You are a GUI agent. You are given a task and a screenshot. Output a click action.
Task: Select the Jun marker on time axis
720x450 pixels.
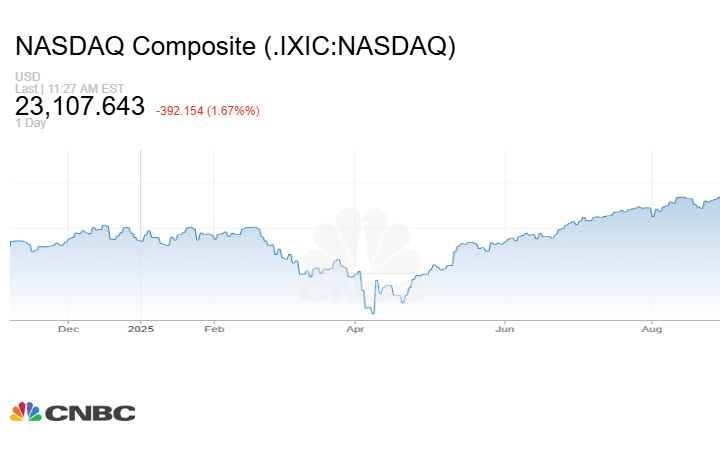[505, 328]
